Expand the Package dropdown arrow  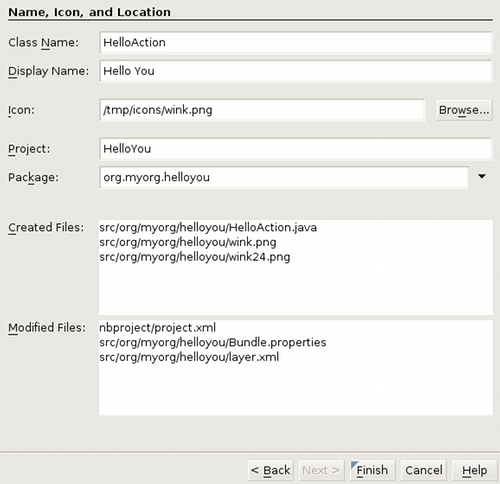[x=482, y=177]
